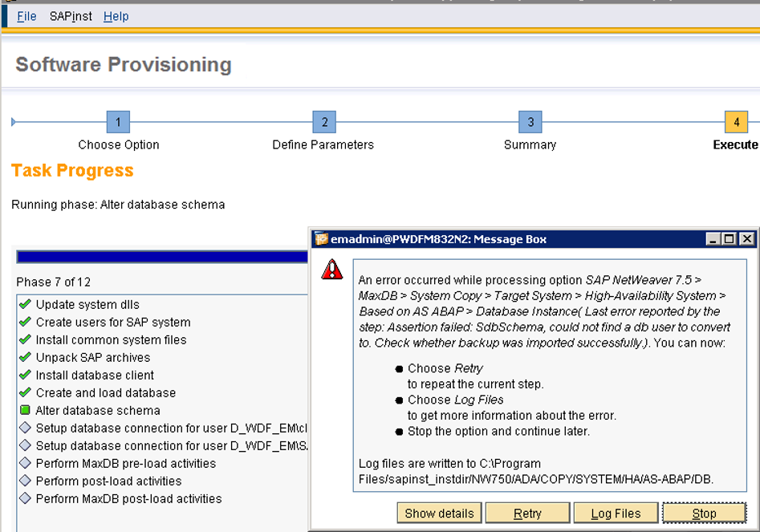Screen dimensions: 760x532
Task: Click Retry to repeat the step
Action: [x=527, y=513]
